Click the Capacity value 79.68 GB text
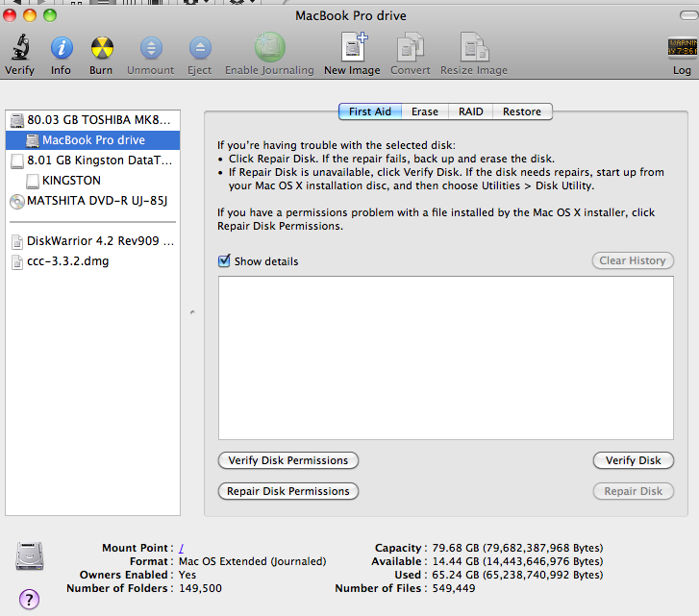The width and height of the screenshot is (699, 616). pyautogui.click(x=517, y=548)
